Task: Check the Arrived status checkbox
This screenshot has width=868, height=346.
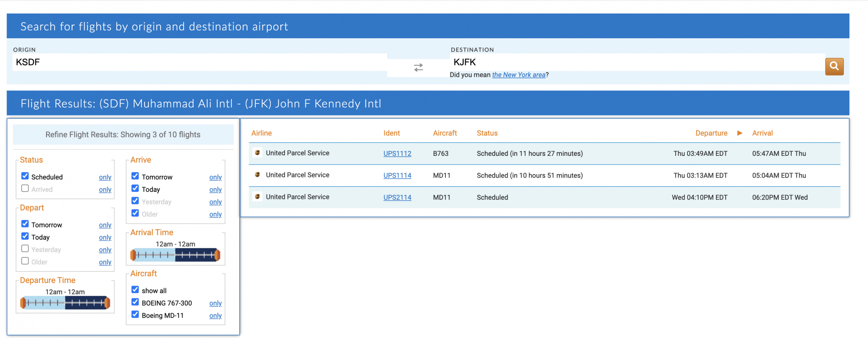Action: (25, 188)
